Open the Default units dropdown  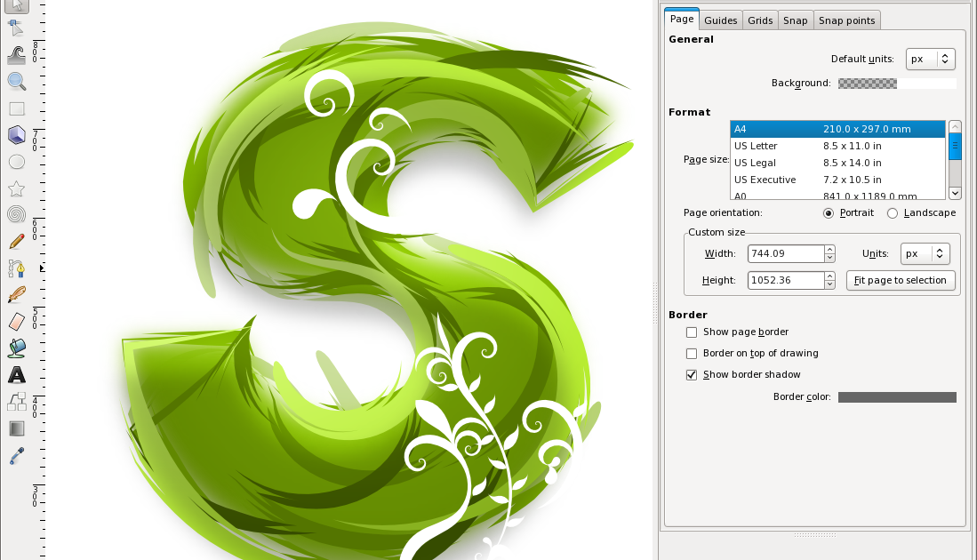tap(930, 59)
